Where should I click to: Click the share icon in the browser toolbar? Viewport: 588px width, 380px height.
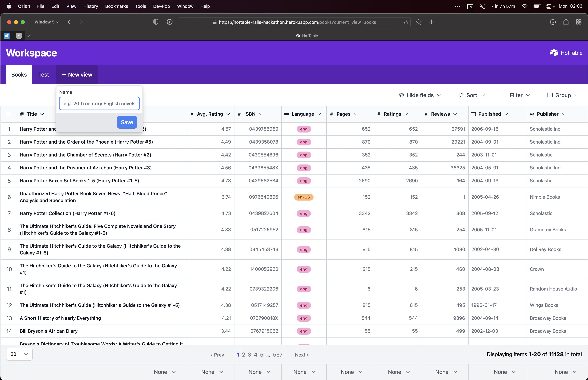tap(566, 22)
